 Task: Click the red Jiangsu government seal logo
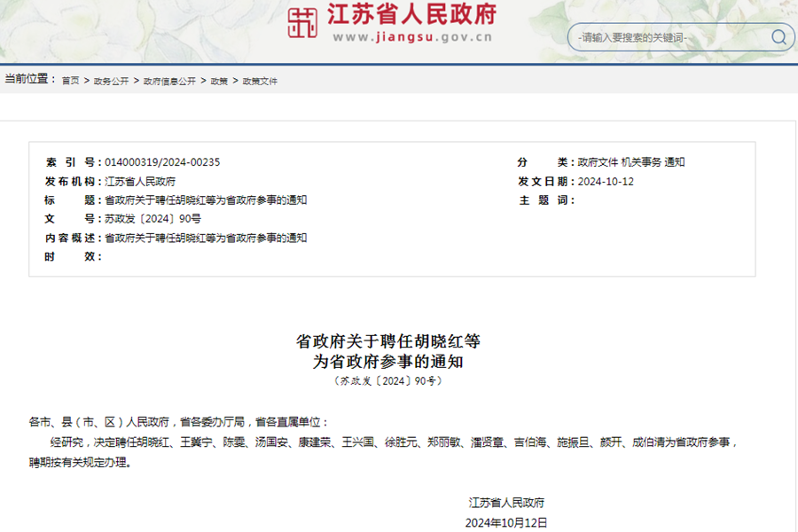point(303,24)
